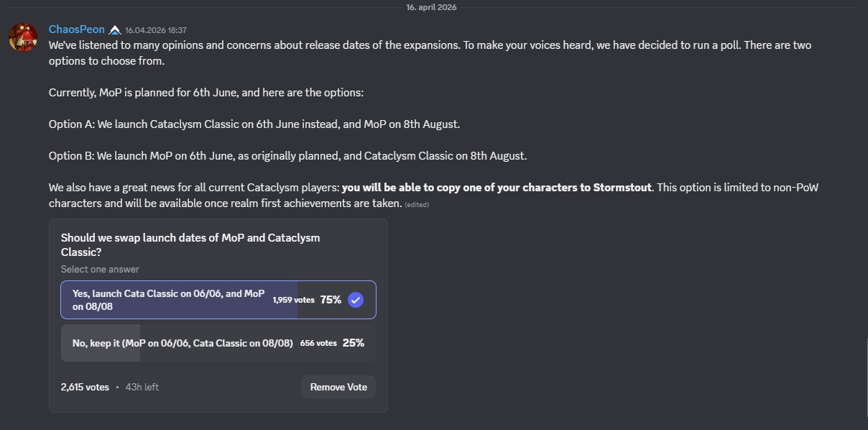Click the checkmark icon on the selected answer
Viewport: 868px width, 430px height.
[x=356, y=300]
